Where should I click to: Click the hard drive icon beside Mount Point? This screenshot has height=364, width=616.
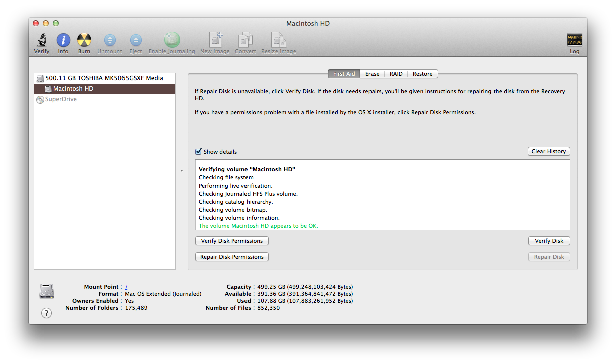pyautogui.click(x=47, y=291)
